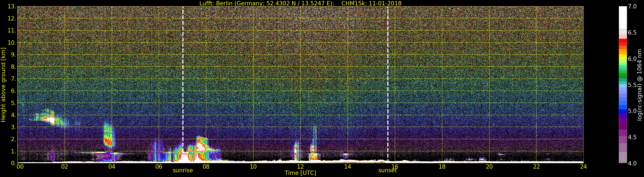Pick the green colorbar segment near 5.7
Screen dimensions: 644x177
pyautogui.click(x=623, y=75)
